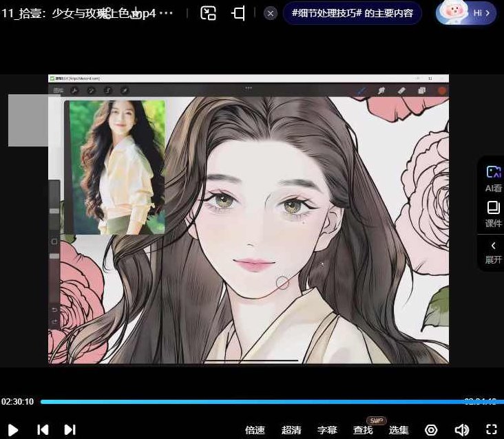Open the 倍速 playback speed menu
This screenshot has width=504, height=439.
[255, 429]
